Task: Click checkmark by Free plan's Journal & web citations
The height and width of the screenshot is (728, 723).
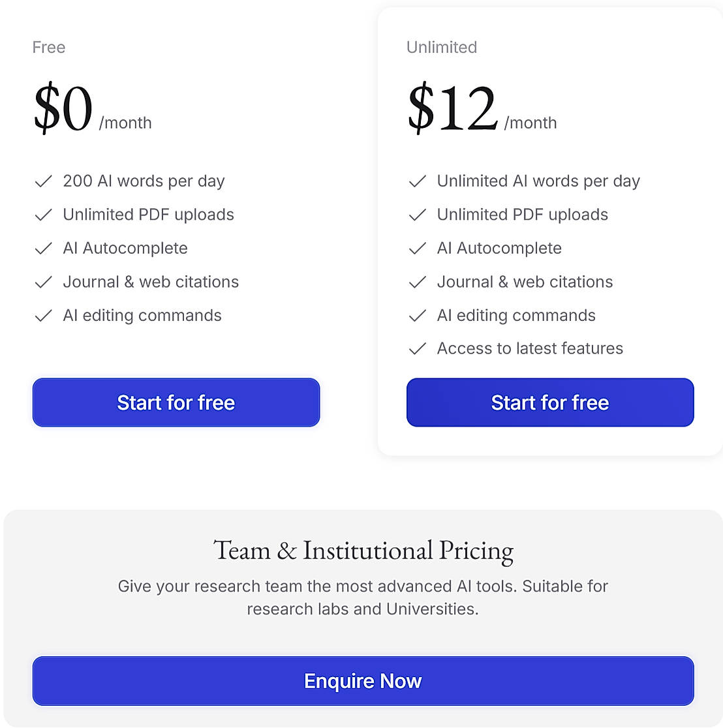Action: coord(43,282)
